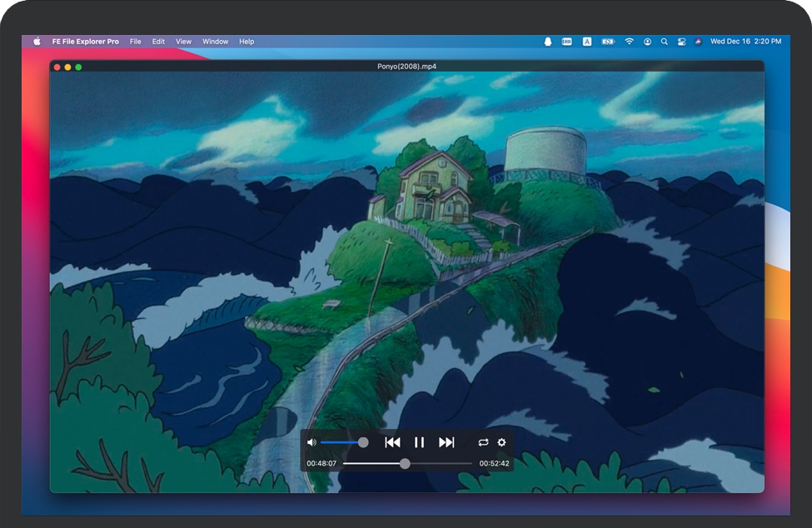Screen dimensions: 812x528
Task: Open the FE File Explorer Pro menu
Action: pyautogui.click(x=86, y=42)
